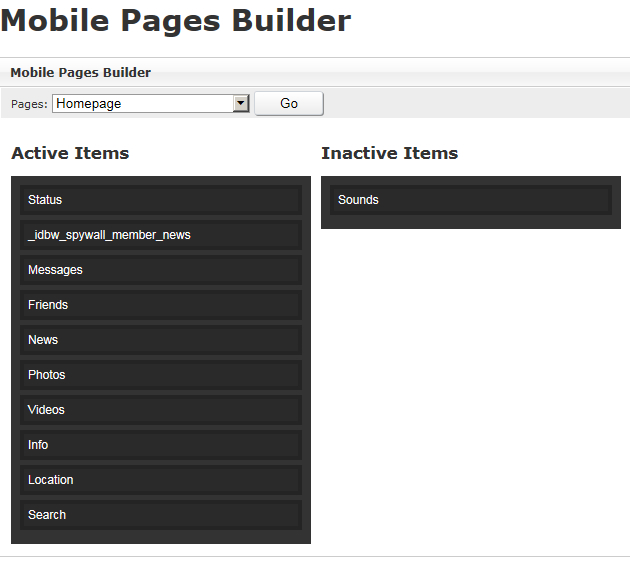Select the Photos active item
Image resolution: width=630 pixels, height=562 pixels.
click(x=160, y=375)
